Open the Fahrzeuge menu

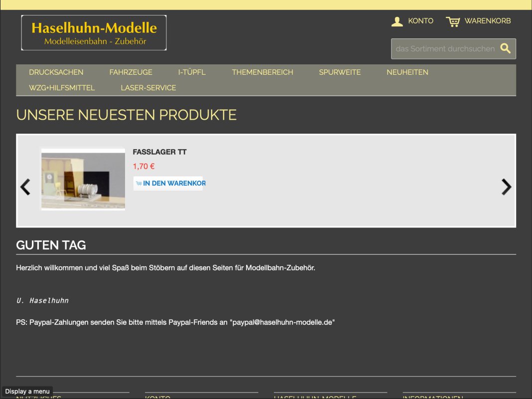coord(131,72)
